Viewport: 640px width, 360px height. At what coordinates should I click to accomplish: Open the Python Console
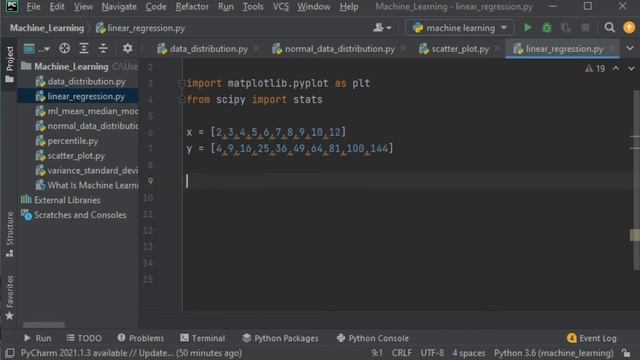pos(373,338)
